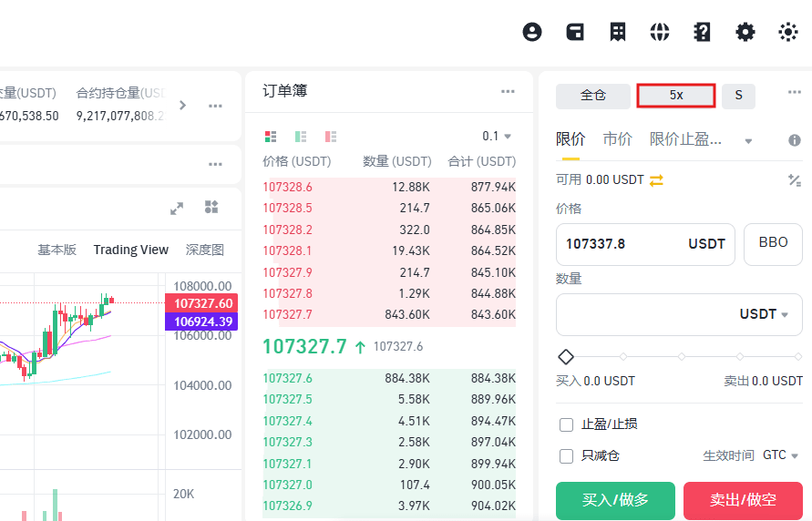Click bid price 107327.6 in order book

287,379
